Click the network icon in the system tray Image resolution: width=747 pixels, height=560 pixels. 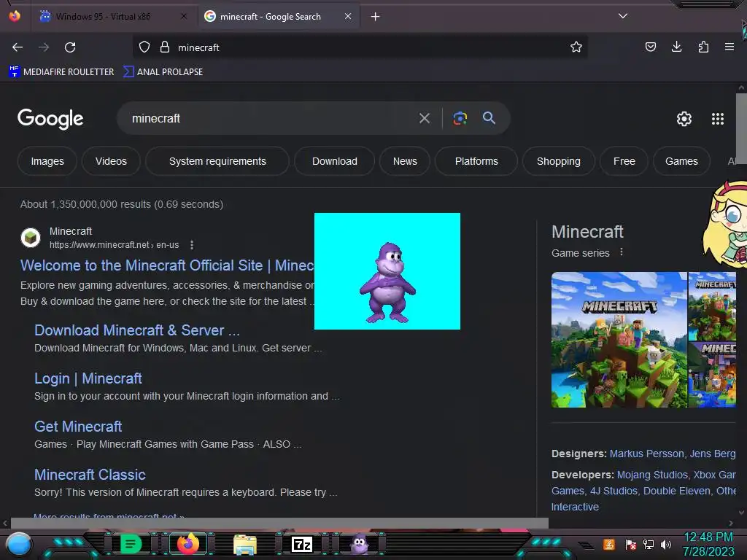[x=649, y=544]
